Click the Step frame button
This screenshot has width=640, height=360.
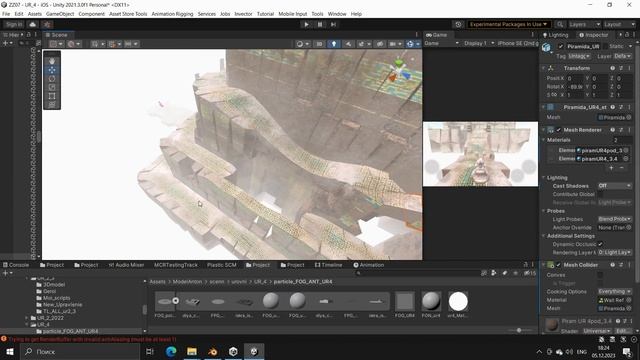point(333,24)
